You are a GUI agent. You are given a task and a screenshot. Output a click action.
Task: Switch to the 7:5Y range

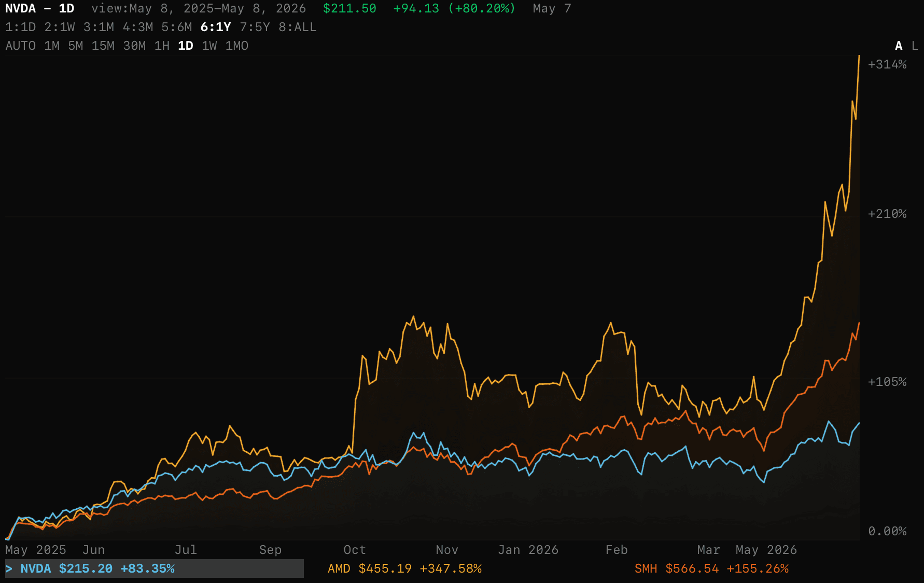pyautogui.click(x=255, y=27)
